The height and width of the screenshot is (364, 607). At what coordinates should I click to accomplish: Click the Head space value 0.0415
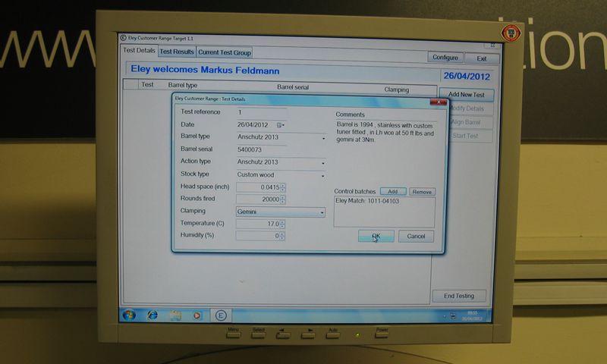coord(270,187)
